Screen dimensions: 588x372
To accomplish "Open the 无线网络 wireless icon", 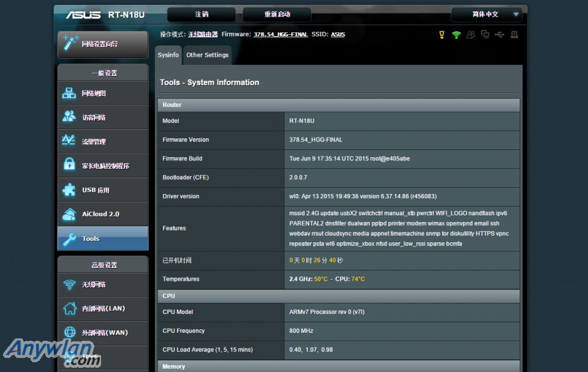I will [69, 285].
